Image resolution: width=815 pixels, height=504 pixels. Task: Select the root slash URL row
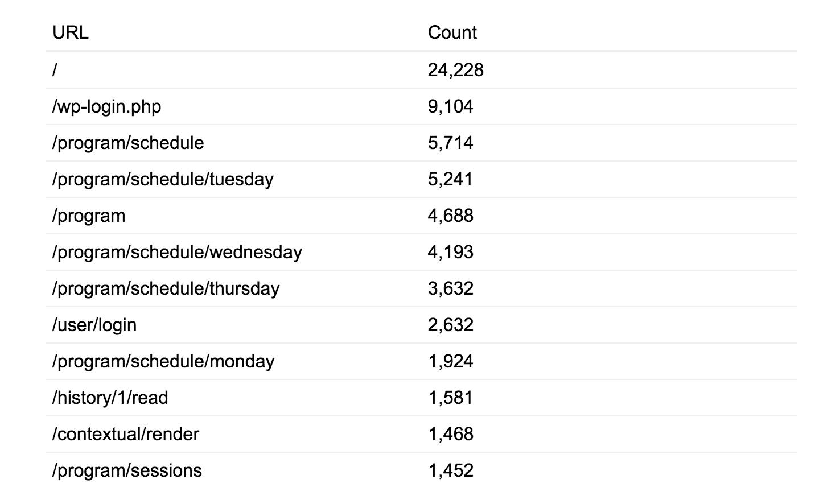pos(55,70)
